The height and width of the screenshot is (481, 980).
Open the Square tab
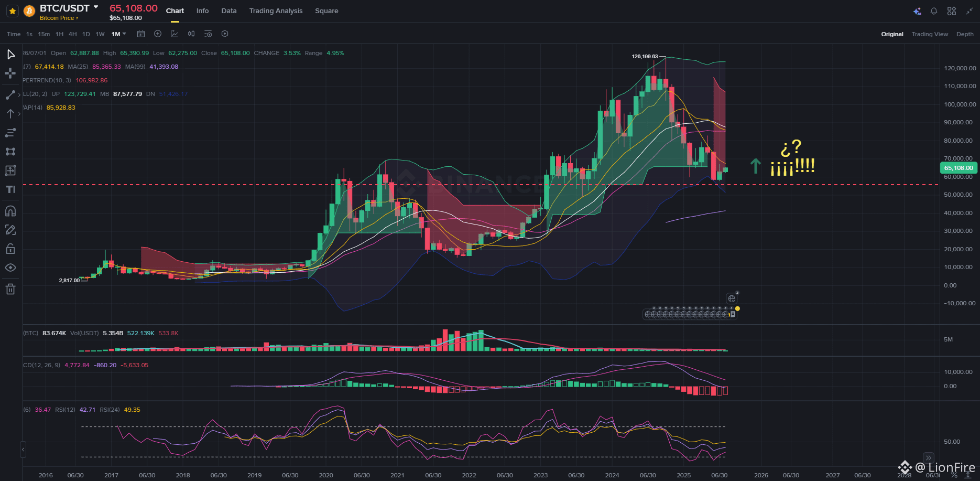pos(326,10)
